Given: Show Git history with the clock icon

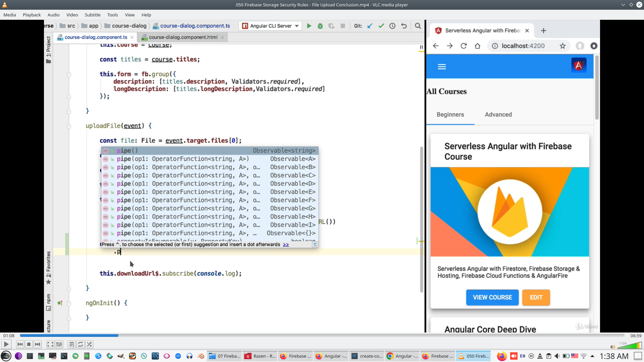Looking at the screenshot, I should [x=392, y=26].
